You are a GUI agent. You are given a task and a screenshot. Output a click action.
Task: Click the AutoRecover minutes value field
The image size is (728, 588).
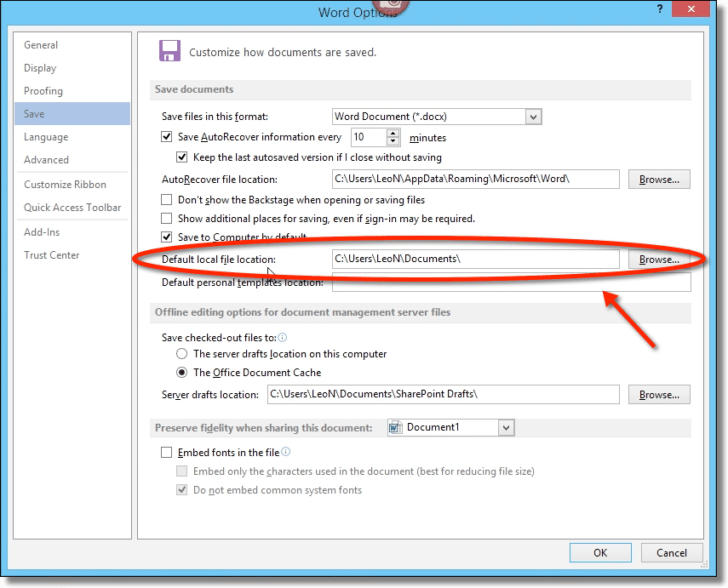tap(369, 137)
